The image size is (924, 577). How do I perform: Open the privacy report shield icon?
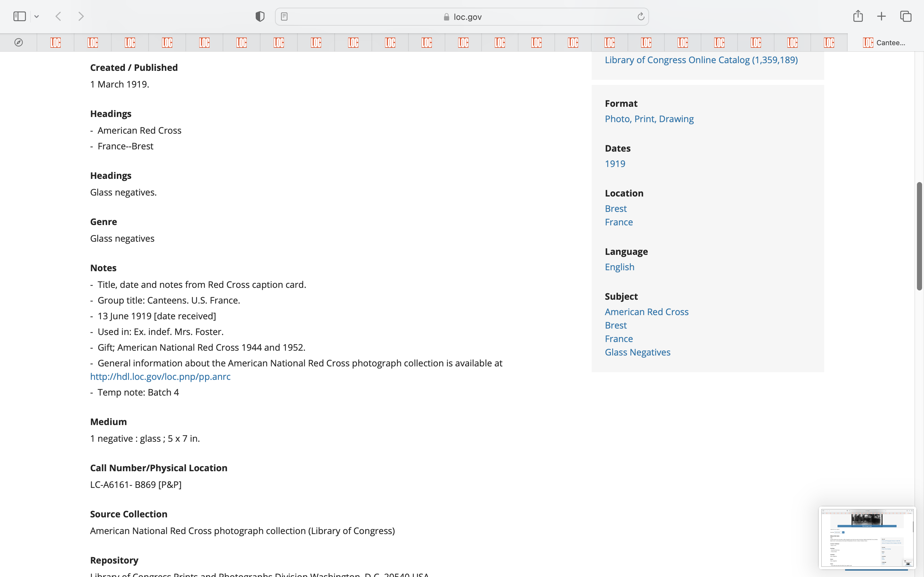tap(260, 16)
